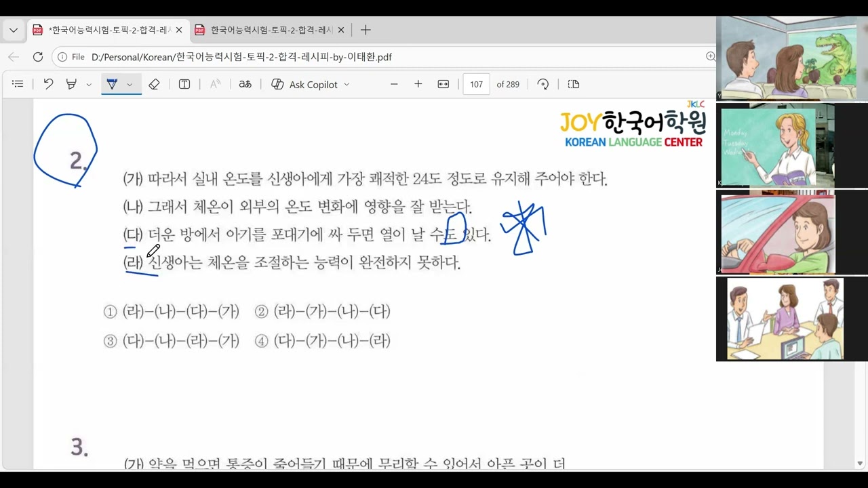
Task: Open the tab search dropdown arrow
Action: pyautogui.click(x=14, y=30)
